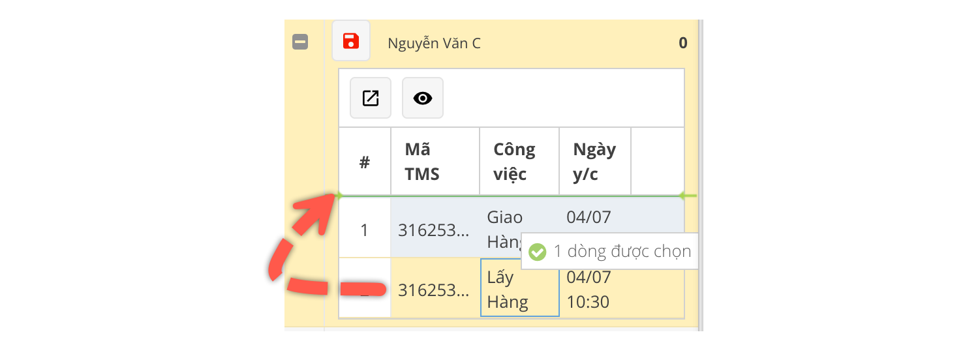Click the Ngày y/c column header
The height and width of the screenshot is (343, 980).
coord(594,162)
